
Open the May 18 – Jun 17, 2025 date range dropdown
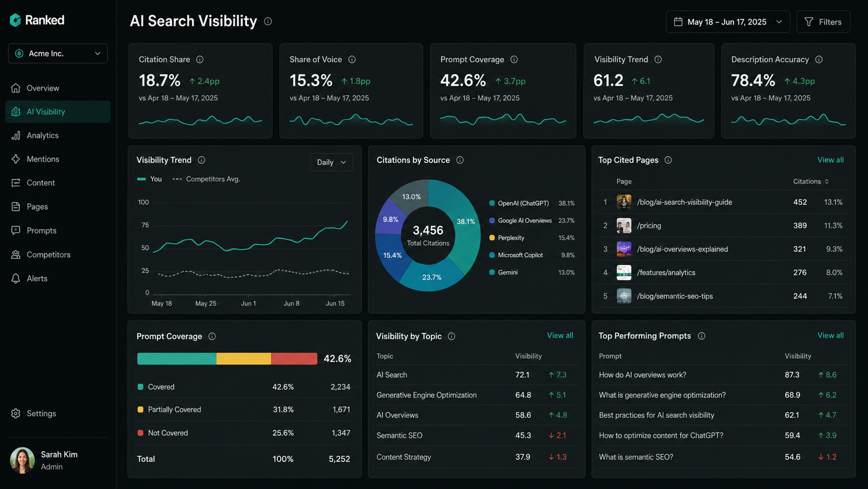728,22
